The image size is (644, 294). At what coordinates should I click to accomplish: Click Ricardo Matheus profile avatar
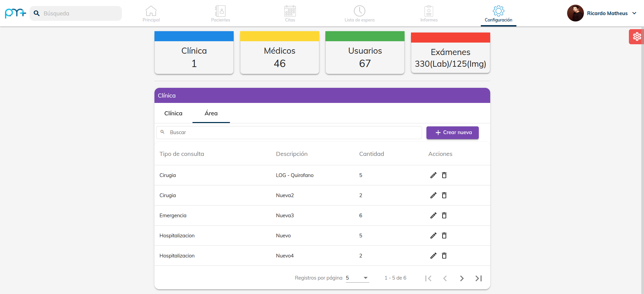tap(576, 13)
